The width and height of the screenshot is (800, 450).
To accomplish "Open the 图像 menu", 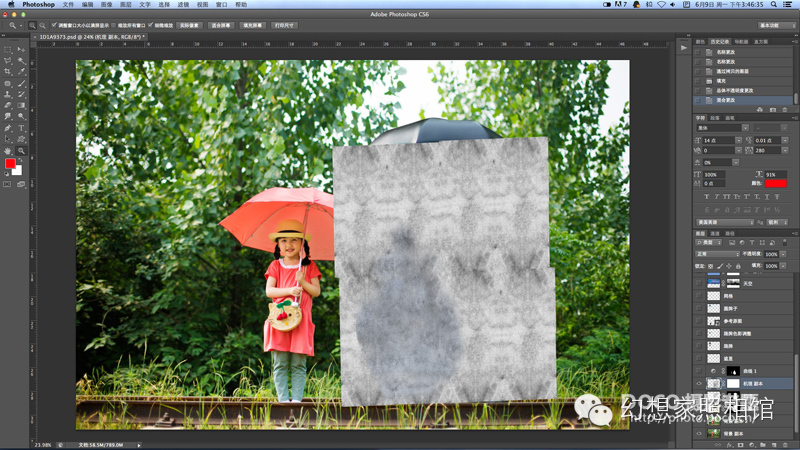I will point(106,5).
